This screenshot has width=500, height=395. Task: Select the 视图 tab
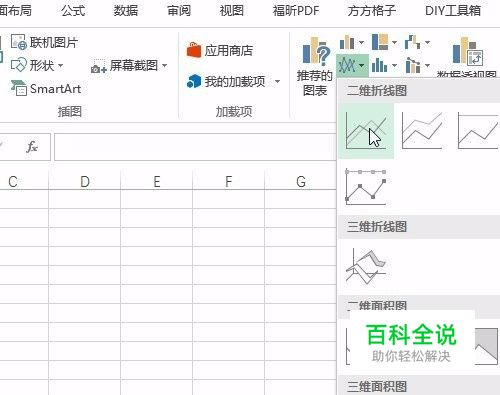click(231, 11)
